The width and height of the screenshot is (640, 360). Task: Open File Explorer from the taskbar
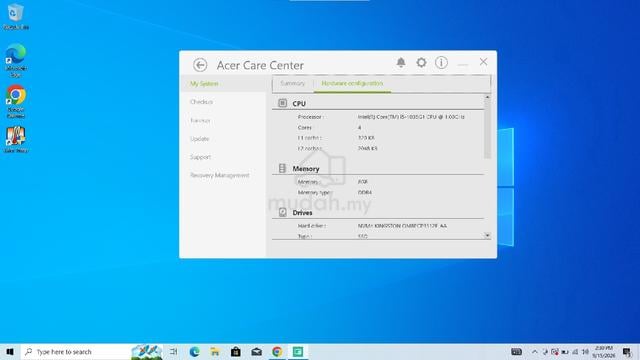(215, 351)
